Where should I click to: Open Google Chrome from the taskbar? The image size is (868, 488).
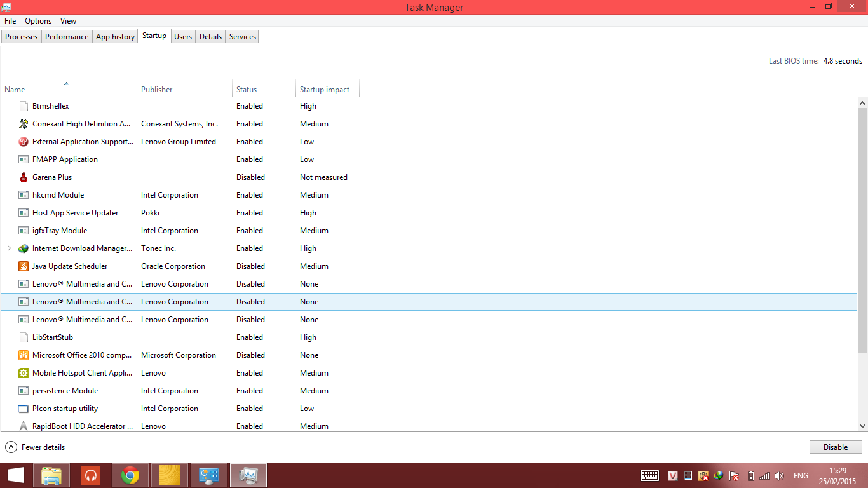point(130,475)
